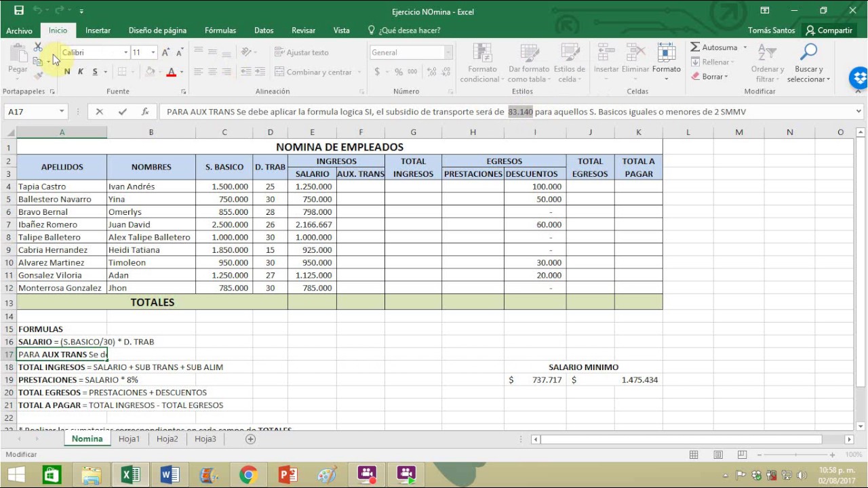Click the Cut scissors icon
Viewport: 868px width, 488px height.
coord(38,47)
